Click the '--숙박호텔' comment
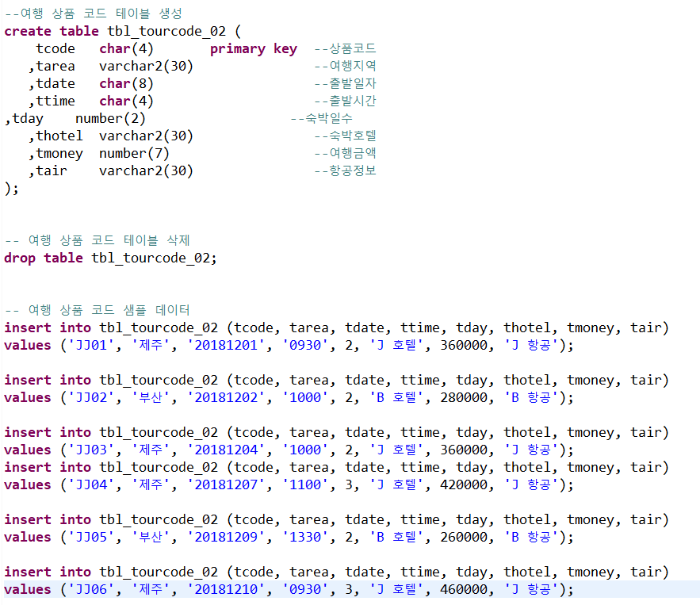Viewport: 700px width, 605px height. coord(345,136)
